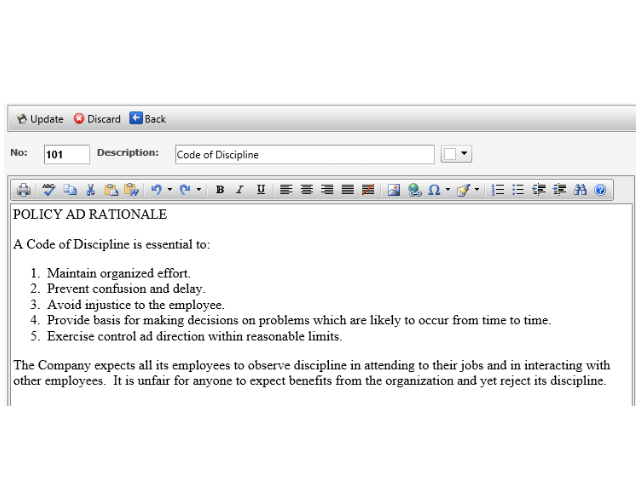Click the format cleaner brush icon
The width and height of the screenshot is (640, 480).
[x=464, y=190]
